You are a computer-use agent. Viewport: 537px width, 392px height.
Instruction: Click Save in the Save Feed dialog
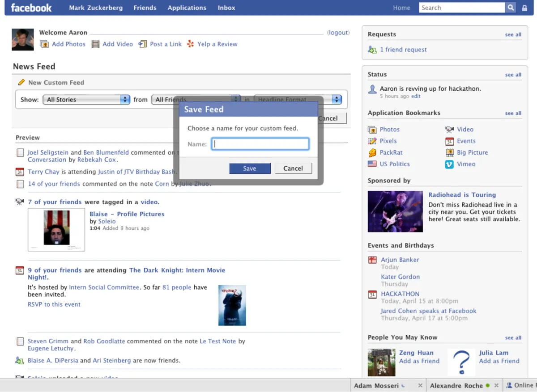pos(250,169)
